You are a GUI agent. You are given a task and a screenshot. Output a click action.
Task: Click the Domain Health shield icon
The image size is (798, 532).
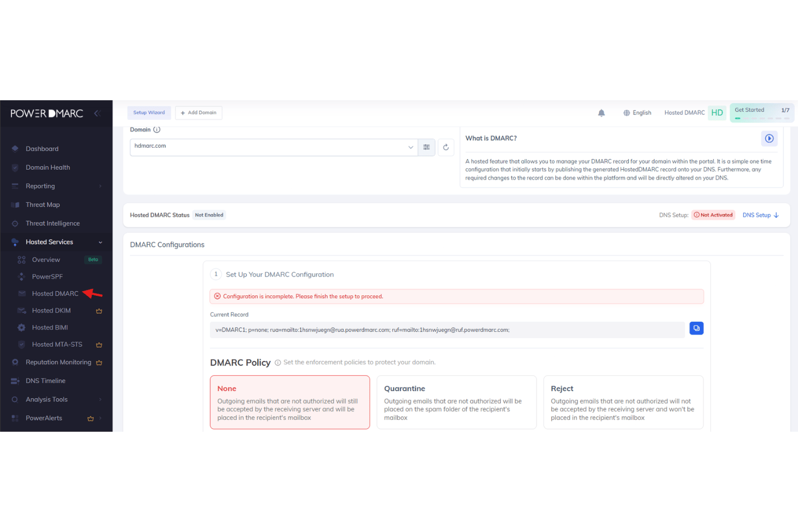(15, 168)
